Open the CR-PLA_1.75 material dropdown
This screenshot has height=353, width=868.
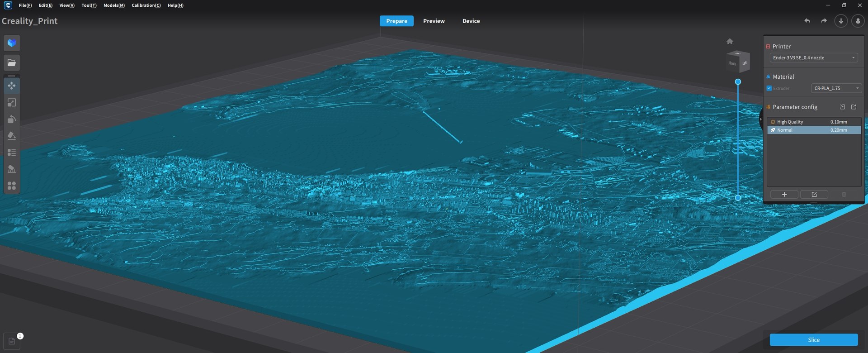pos(836,88)
